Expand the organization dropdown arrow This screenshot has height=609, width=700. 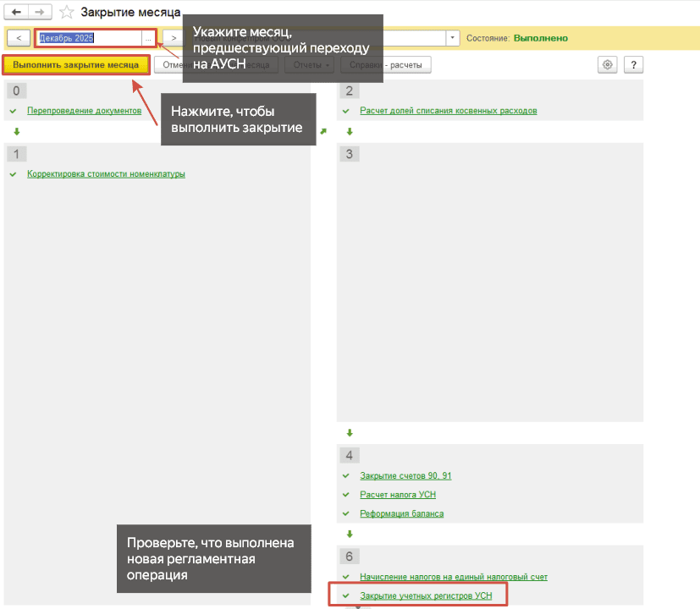452,38
